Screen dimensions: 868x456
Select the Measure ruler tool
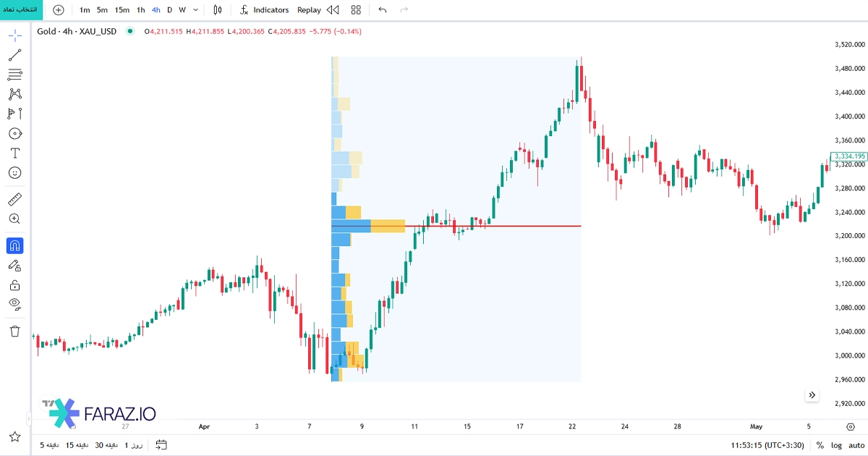coord(14,199)
